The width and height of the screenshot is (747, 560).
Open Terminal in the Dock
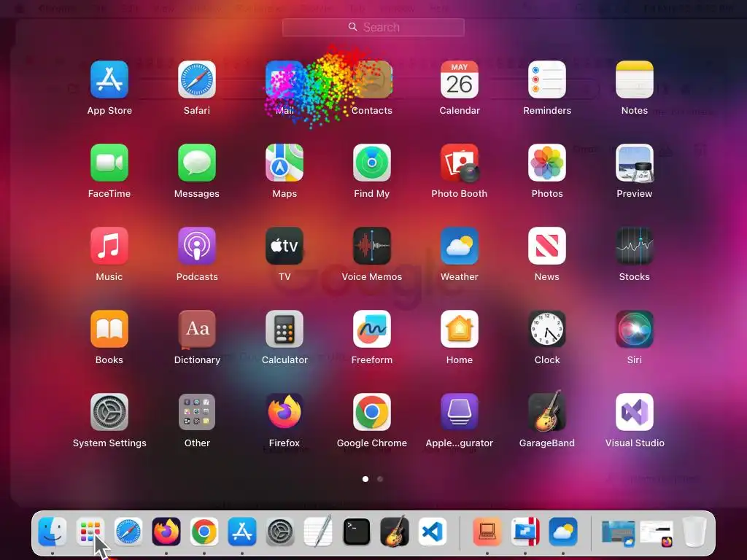coord(356,532)
